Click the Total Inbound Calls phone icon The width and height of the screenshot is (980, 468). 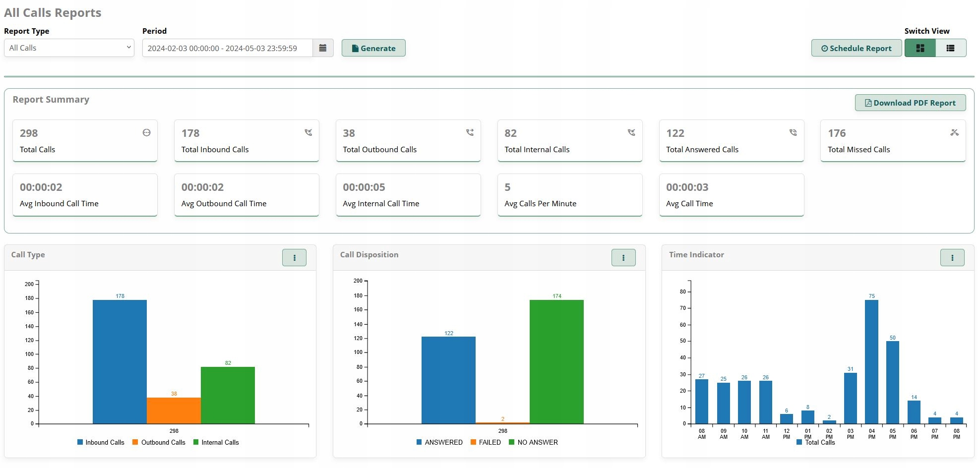[308, 133]
